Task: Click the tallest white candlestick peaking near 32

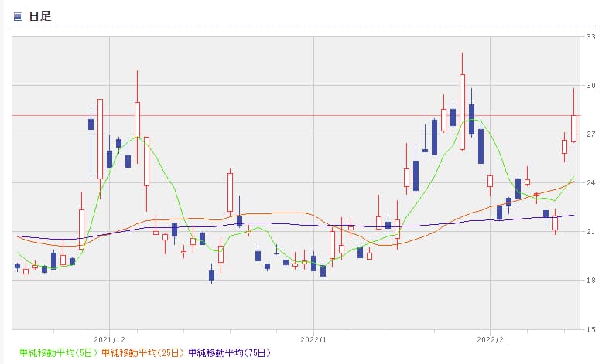Action: (x=462, y=111)
